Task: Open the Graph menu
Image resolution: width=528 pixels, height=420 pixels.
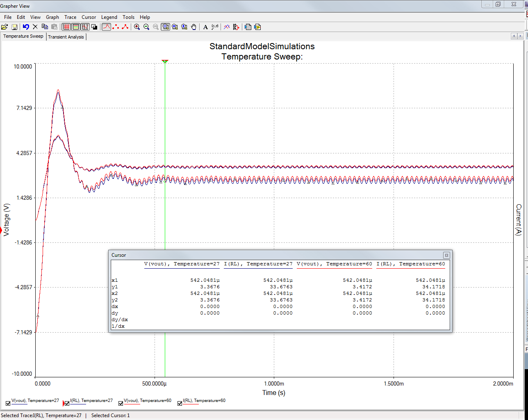Action: [52, 17]
